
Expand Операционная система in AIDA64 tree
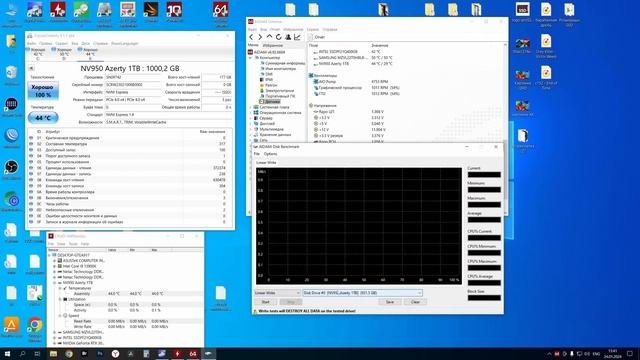tap(251, 113)
